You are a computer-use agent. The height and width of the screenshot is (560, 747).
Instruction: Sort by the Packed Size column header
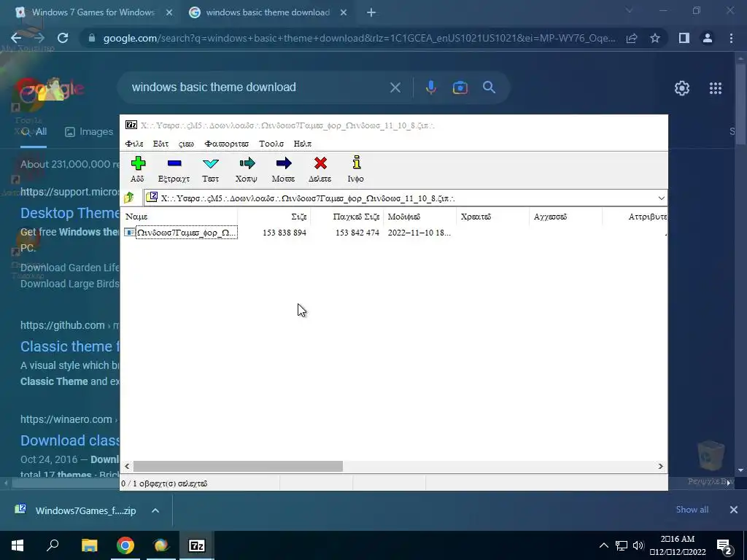[x=347, y=217]
